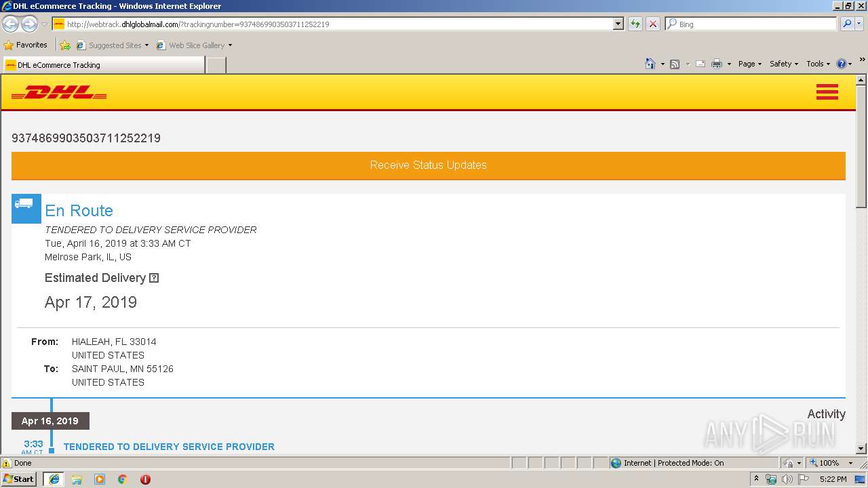
Task: Click the RSS feeds icon
Action: [x=675, y=64]
